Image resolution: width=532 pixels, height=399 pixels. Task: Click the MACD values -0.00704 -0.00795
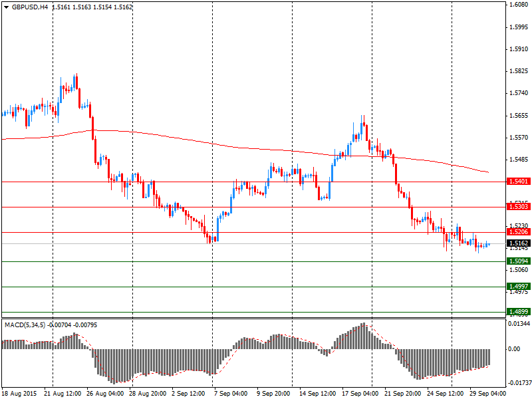[x=72, y=325]
